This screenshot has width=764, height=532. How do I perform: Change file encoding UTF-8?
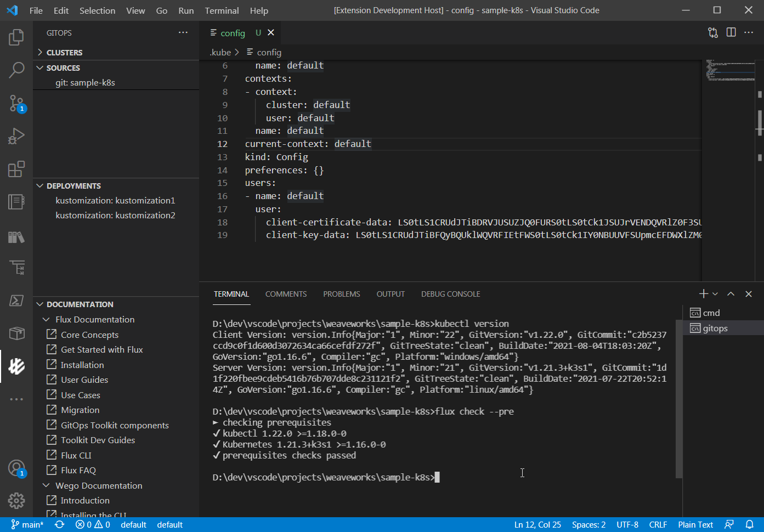[x=627, y=525]
